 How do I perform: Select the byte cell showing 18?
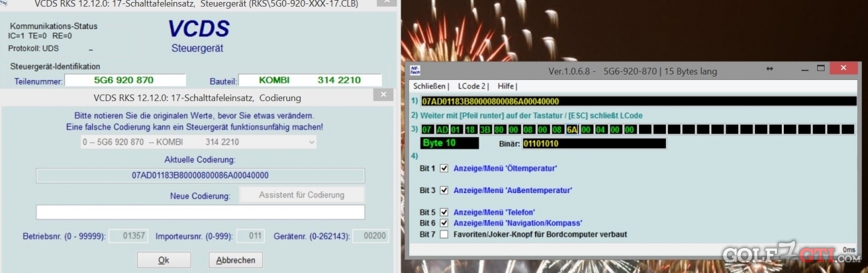(x=471, y=129)
